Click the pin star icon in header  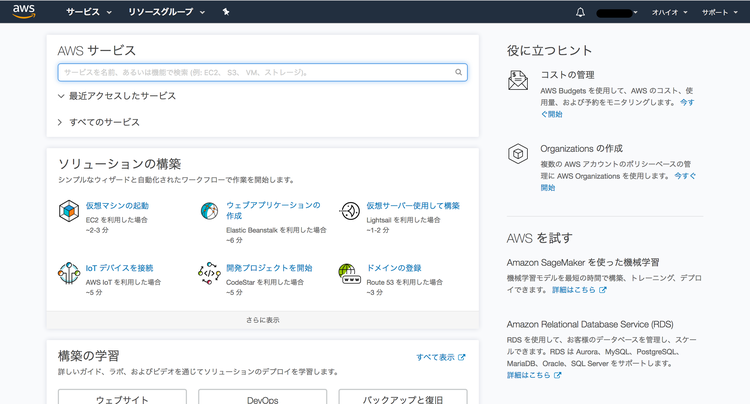tap(226, 12)
